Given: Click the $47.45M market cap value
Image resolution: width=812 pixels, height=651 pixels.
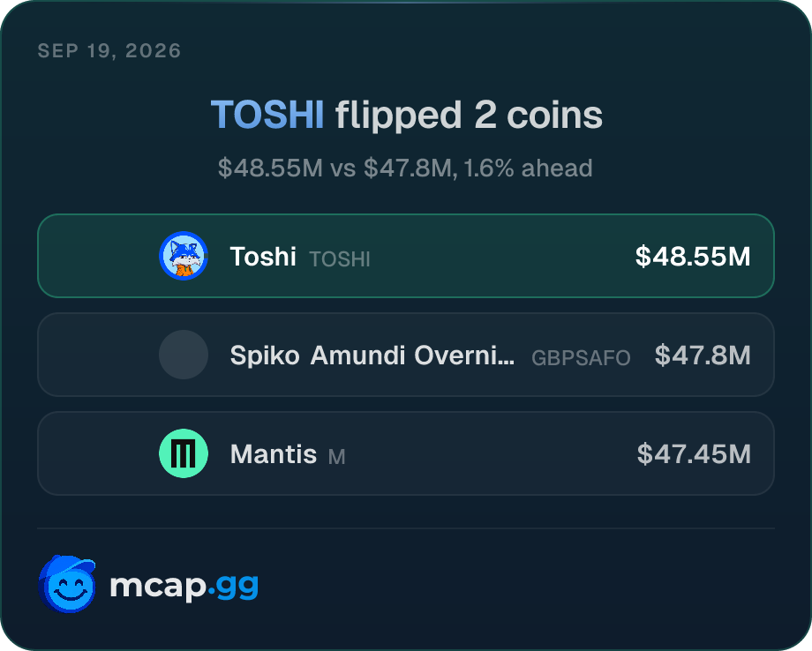Looking at the screenshot, I should tap(694, 453).
